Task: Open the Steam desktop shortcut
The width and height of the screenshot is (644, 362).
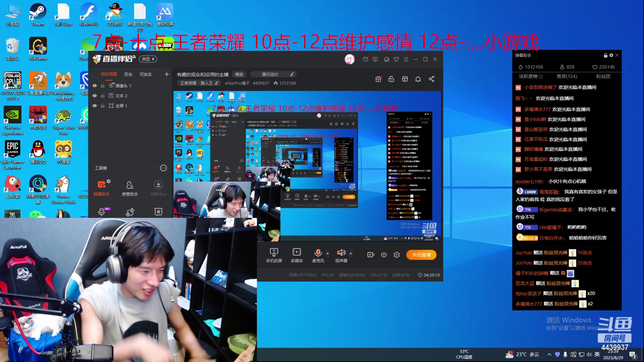Action: pyautogui.click(x=38, y=15)
